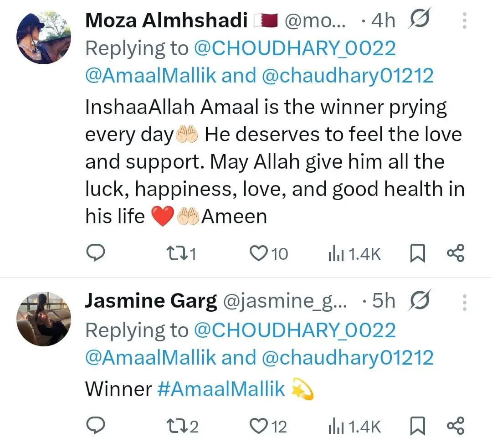Open the three-dot menu on Moza's tweet
The height and width of the screenshot is (448, 492).
(465, 20)
